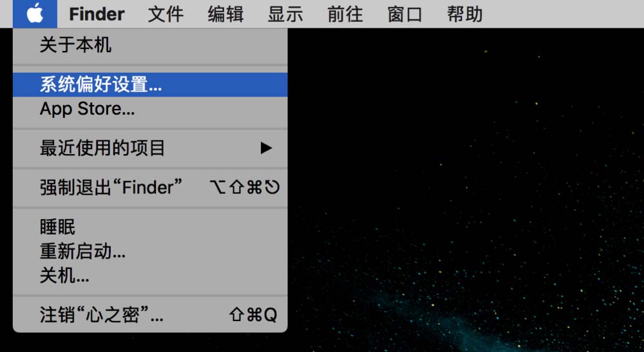Viewport: 644px width, 352px height.
Task: Open the 文件 menu
Action: click(166, 14)
